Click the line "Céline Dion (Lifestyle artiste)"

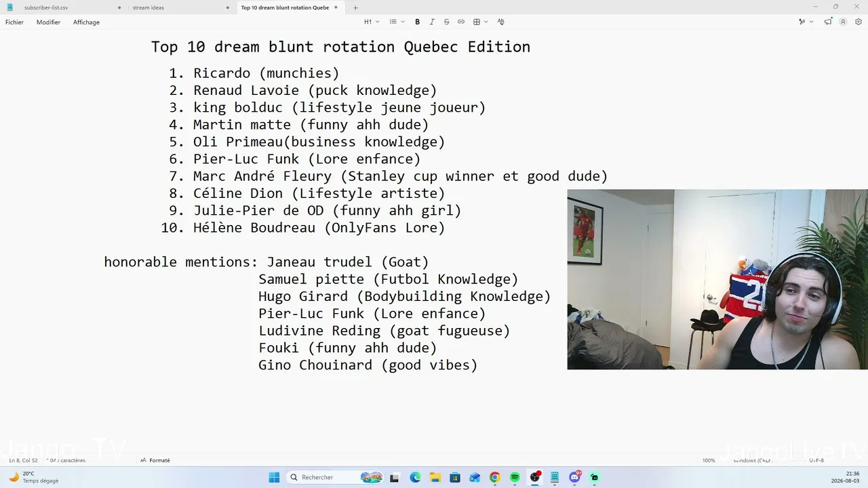pos(319,193)
